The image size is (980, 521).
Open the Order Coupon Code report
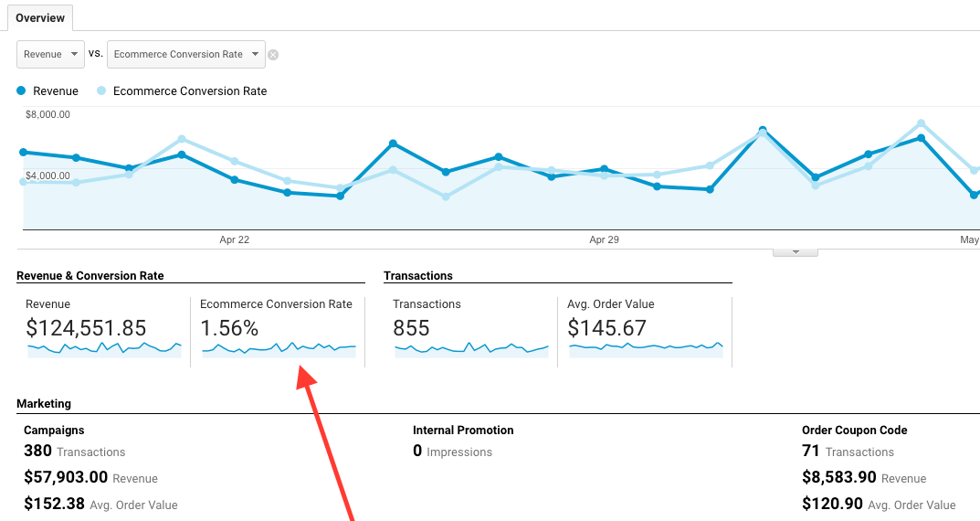(854, 430)
